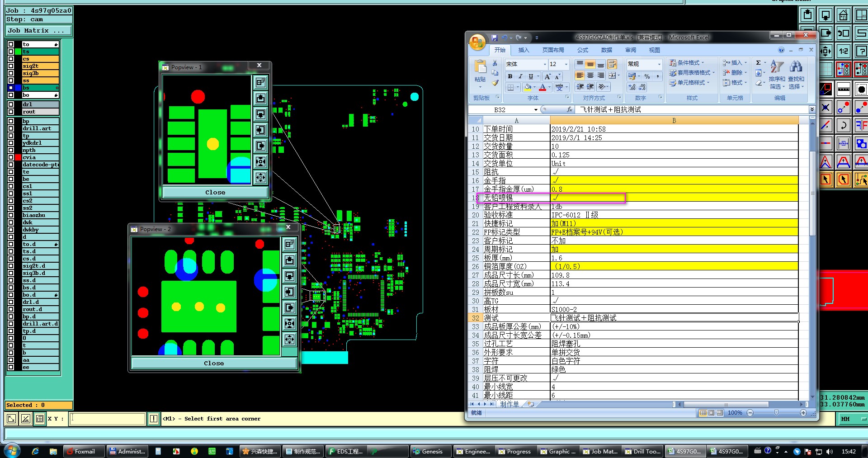Viewport: 868px width, 458px height.
Task: Click the rotate arrow tool icon
Action: (844, 125)
